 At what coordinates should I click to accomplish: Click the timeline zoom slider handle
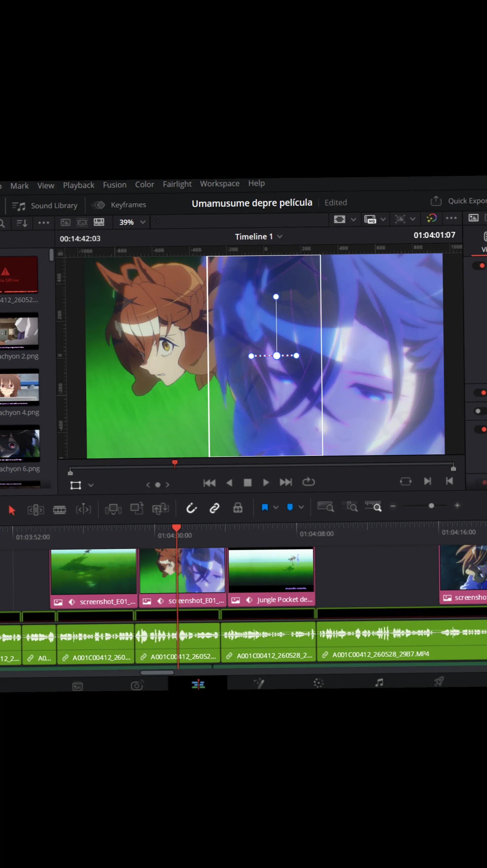click(431, 506)
